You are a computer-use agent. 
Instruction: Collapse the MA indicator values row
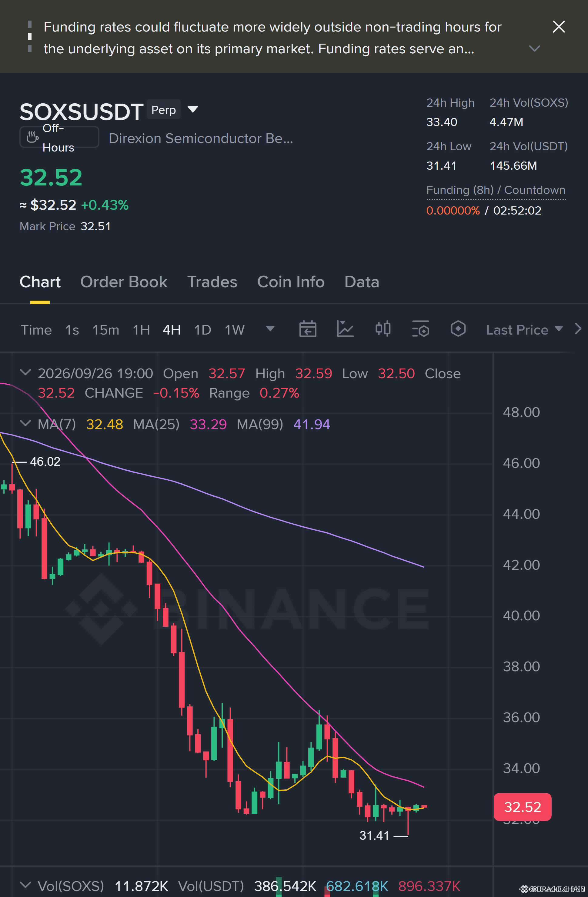tap(25, 424)
